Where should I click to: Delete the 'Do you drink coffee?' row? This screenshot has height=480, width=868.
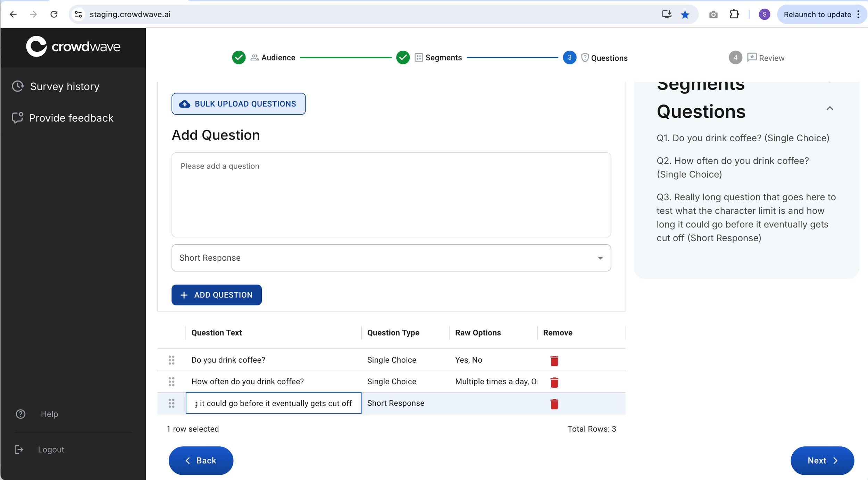point(554,361)
